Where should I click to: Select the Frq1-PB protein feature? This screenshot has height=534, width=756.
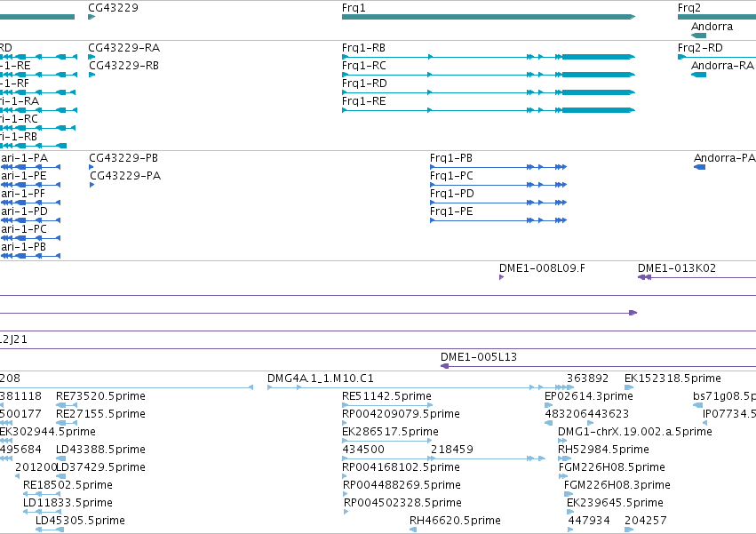(498, 167)
